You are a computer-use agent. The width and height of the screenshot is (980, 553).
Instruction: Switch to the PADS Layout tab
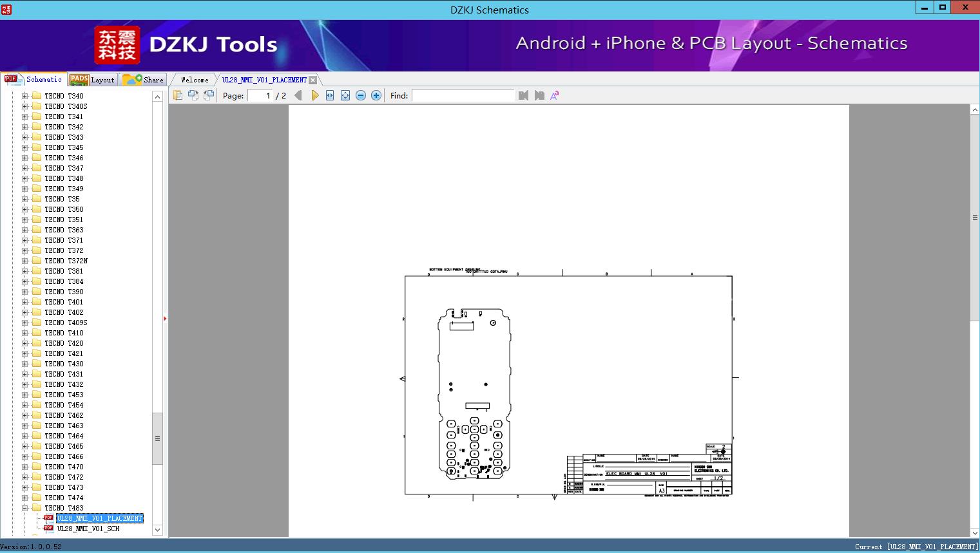click(x=91, y=80)
